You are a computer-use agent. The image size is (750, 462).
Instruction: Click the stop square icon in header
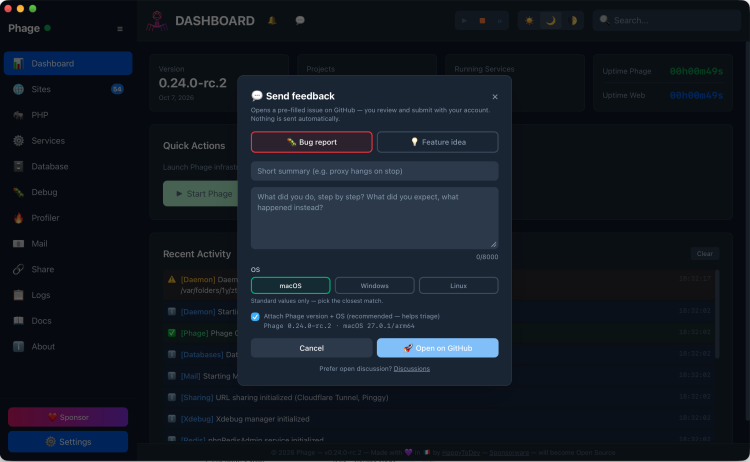click(x=482, y=21)
